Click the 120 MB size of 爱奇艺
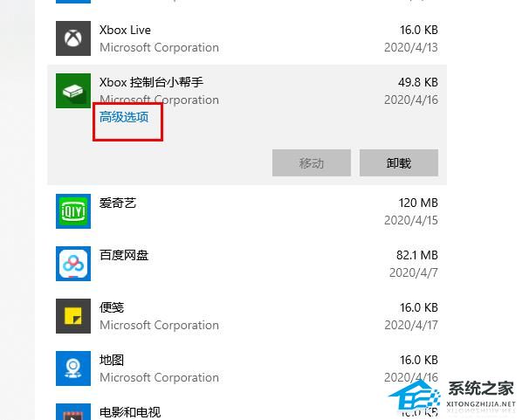 (418, 203)
